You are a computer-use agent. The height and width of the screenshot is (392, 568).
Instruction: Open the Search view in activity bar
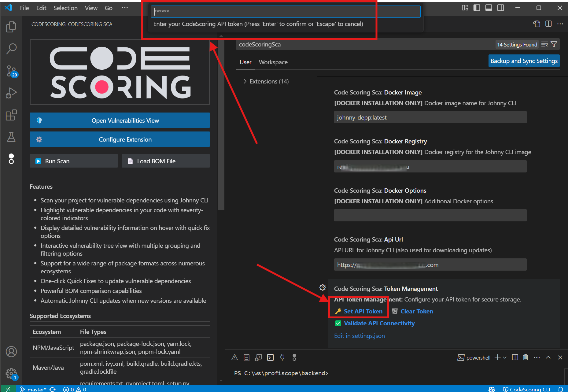pyautogui.click(x=11, y=49)
